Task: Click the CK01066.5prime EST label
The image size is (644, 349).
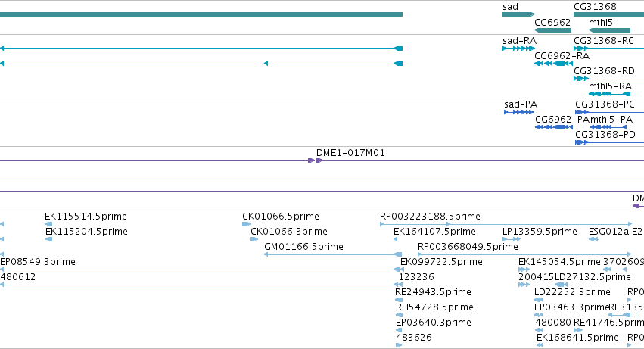Action: (281, 217)
